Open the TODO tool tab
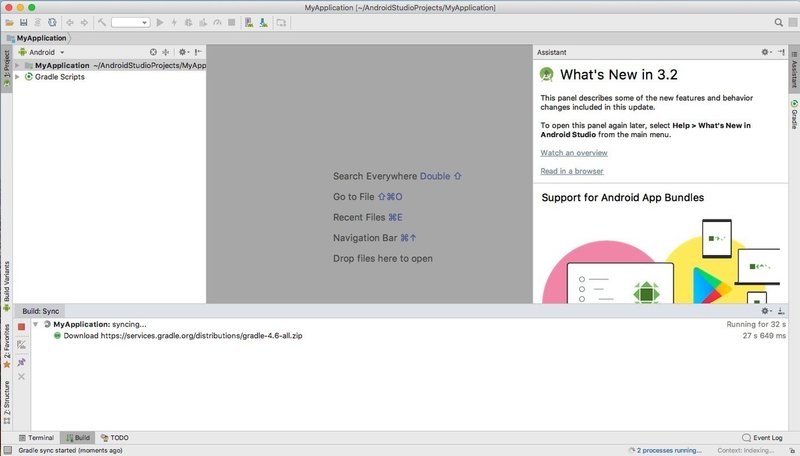This screenshot has width=800, height=456. [115, 438]
